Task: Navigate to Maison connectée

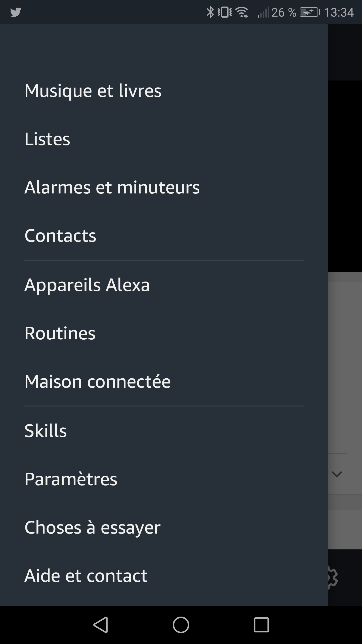Action: (x=98, y=382)
